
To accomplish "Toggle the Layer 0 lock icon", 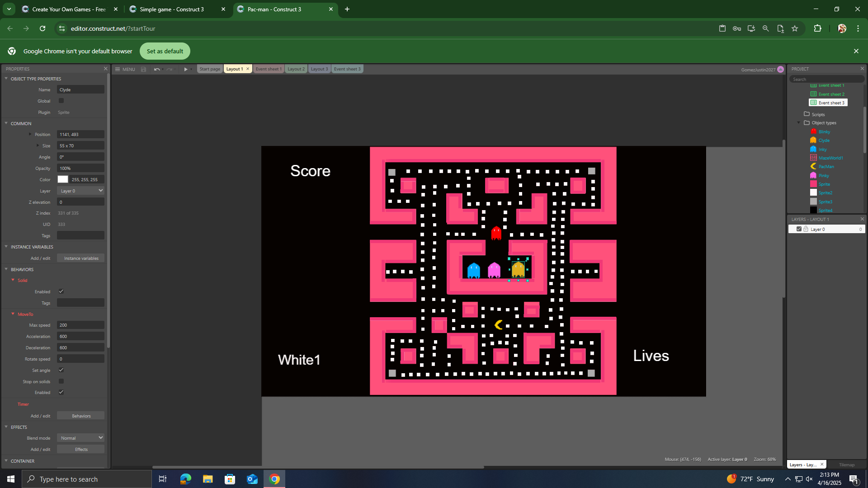I will (x=806, y=230).
